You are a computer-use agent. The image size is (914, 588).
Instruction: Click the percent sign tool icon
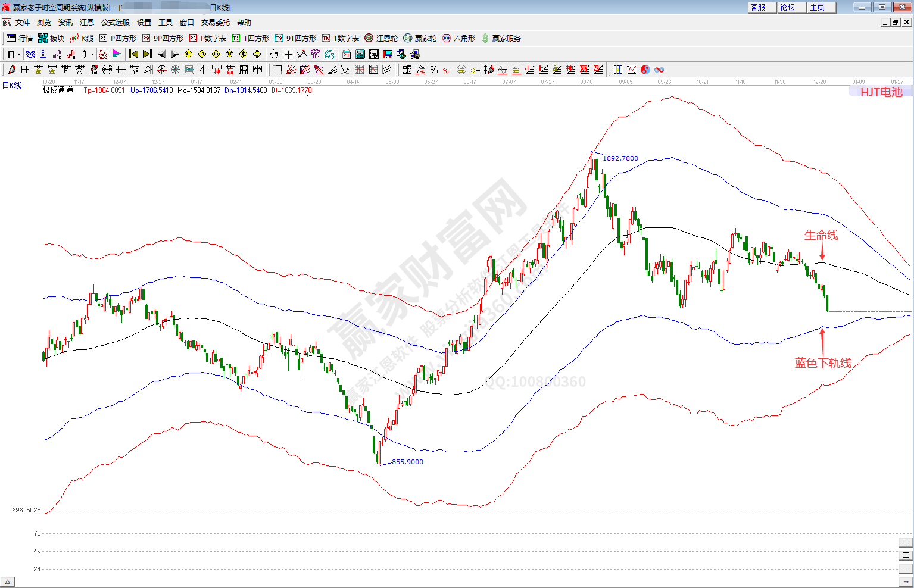(434, 70)
